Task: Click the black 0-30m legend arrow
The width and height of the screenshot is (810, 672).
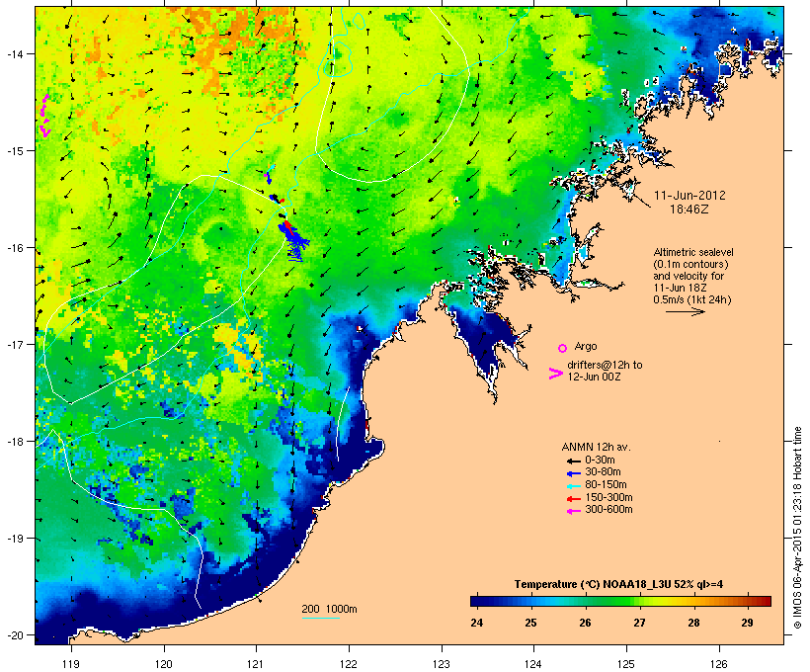Action: click(573, 461)
